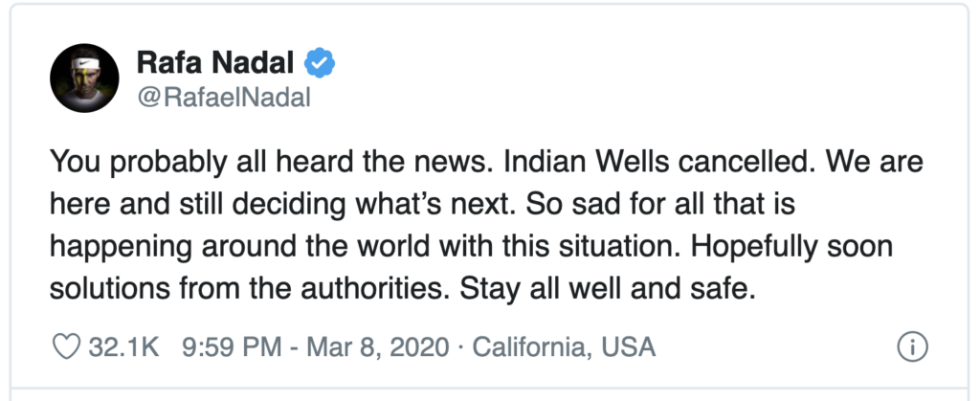Open the 9:59 PM time link
This screenshot has width=980, height=401.
pos(232,346)
